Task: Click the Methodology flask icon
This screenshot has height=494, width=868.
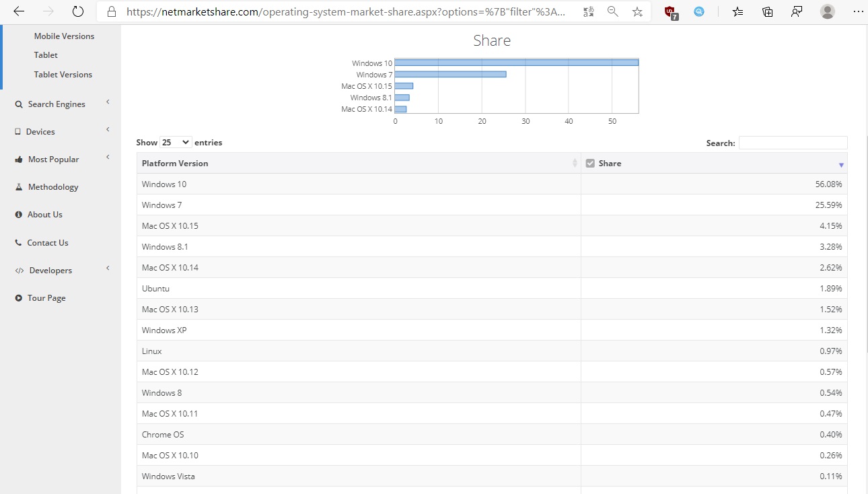Action: (x=19, y=187)
